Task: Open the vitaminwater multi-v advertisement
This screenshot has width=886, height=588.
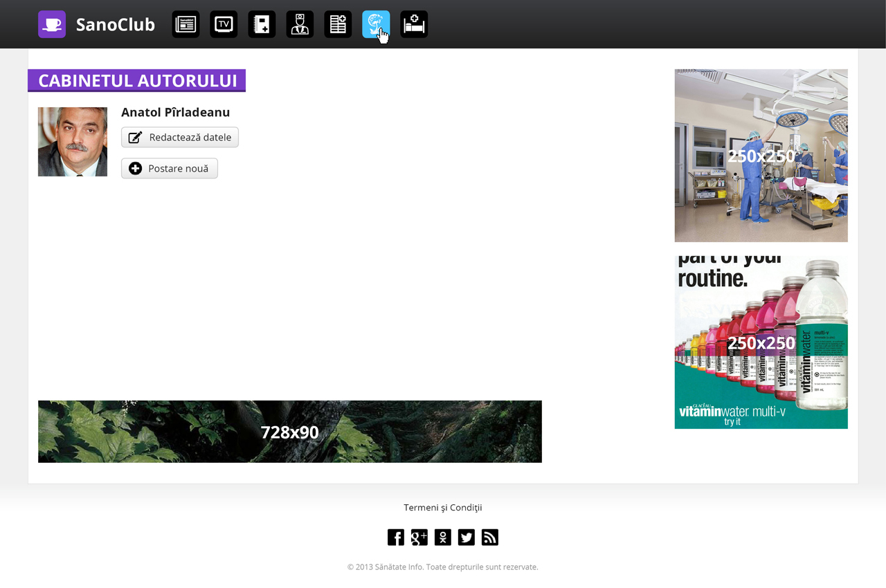Action: 761,342
